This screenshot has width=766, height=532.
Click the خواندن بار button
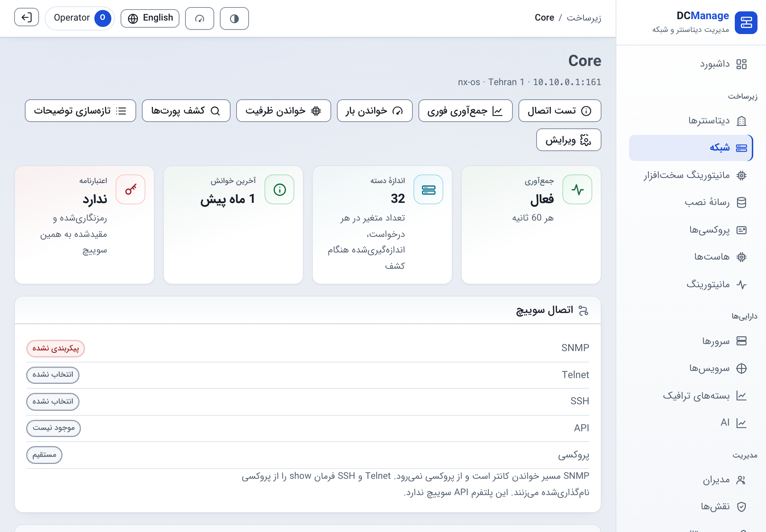pos(374,111)
